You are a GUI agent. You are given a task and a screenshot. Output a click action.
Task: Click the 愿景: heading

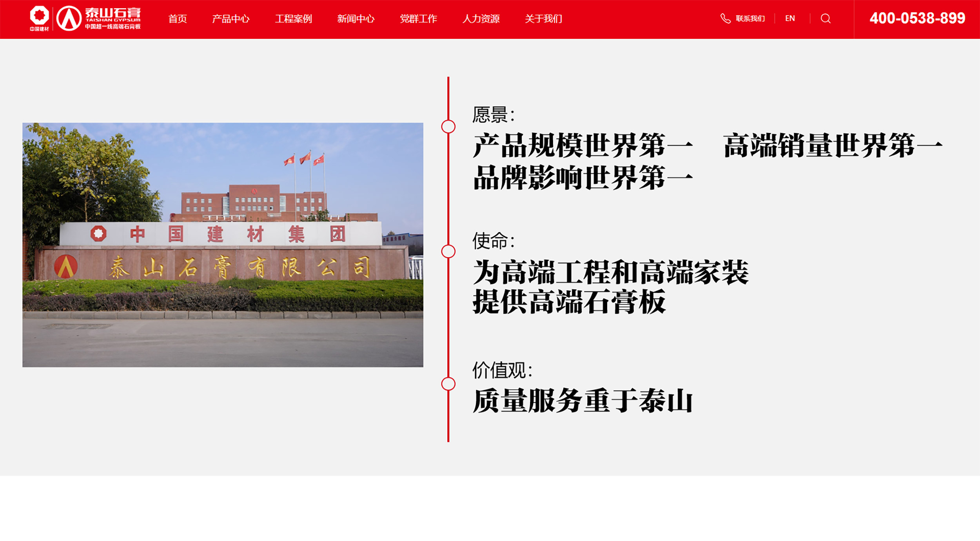pyautogui.click(x=493, y=115)
